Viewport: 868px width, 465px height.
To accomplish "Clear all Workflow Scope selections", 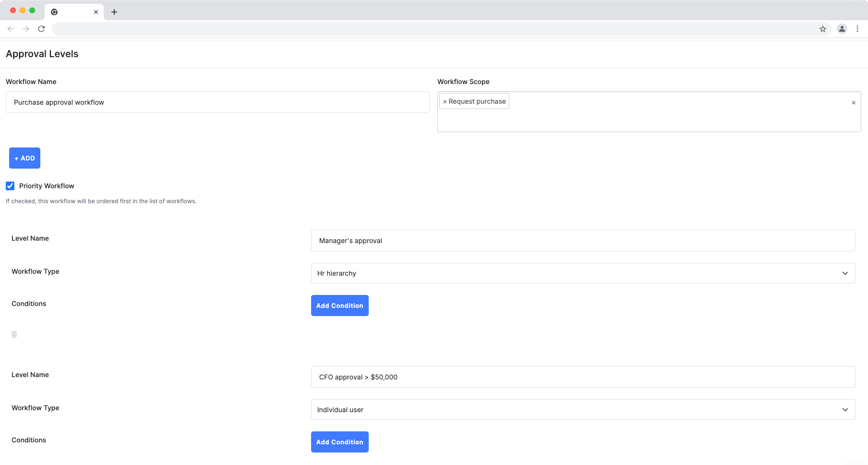I will pyautogui.click(x=854, y=102).
